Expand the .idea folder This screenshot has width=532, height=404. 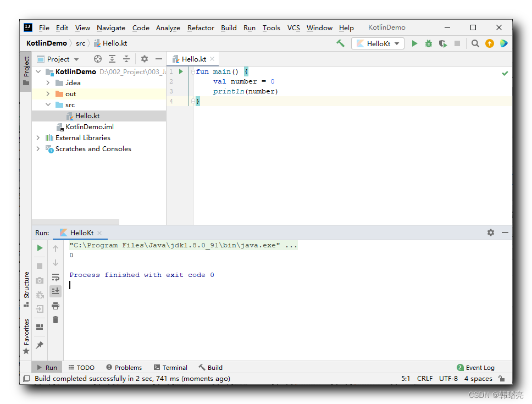point(48,83)
